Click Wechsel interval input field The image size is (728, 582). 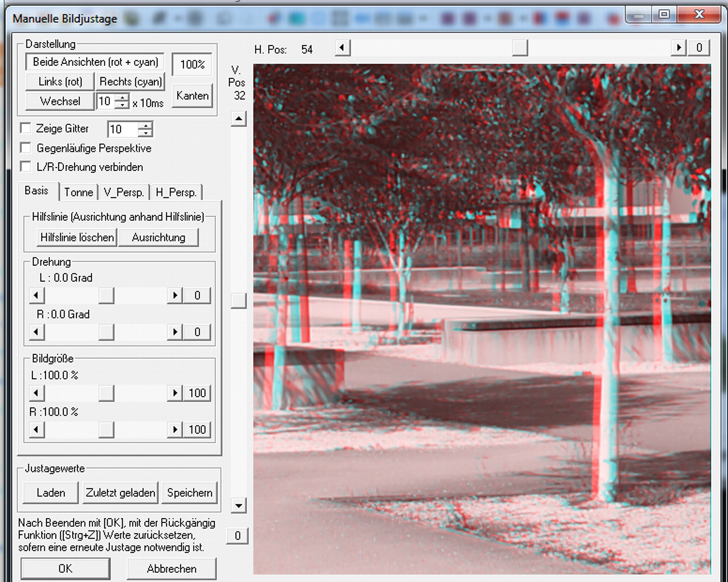click(106, 101)
